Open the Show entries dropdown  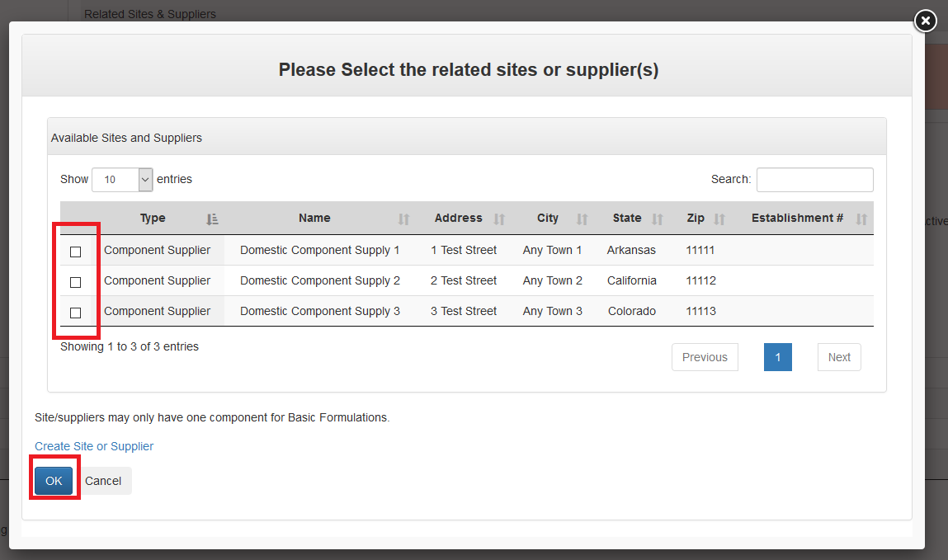[x=122, y=180]
